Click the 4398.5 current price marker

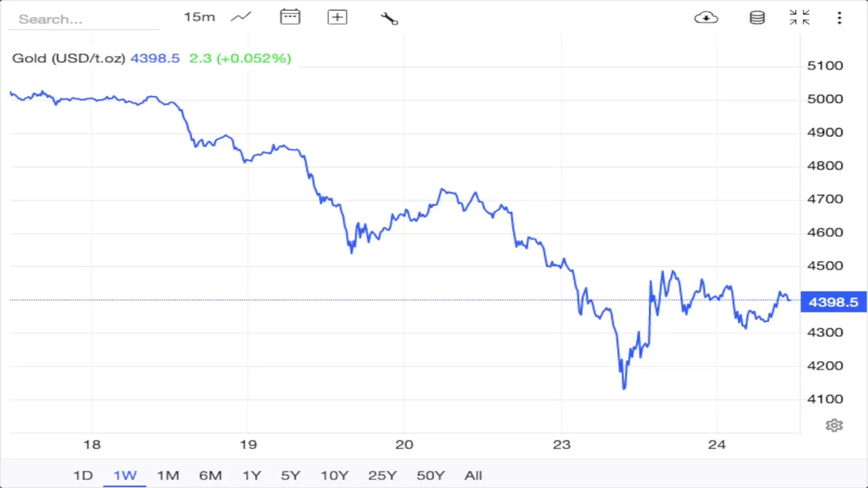(833, 302)
